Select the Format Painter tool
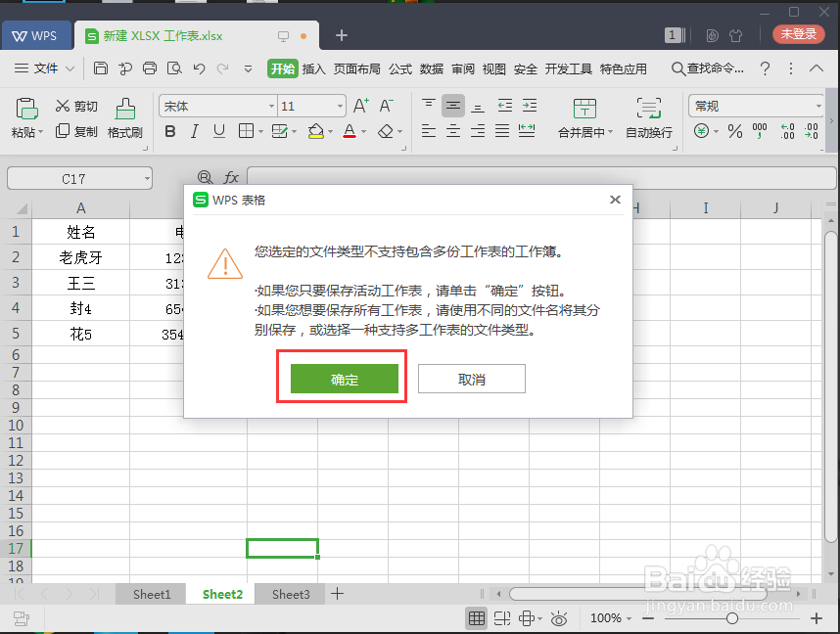840x634 pixels. [125, 117]
